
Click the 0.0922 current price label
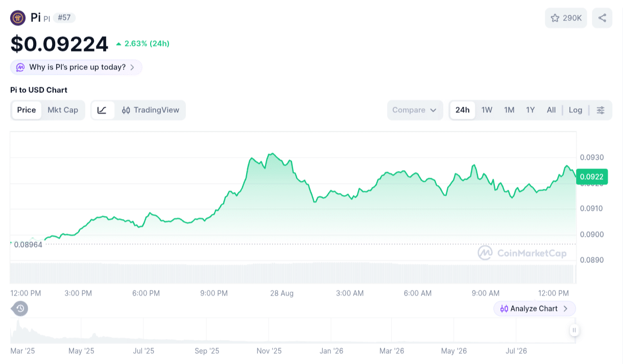click(x=592, y=177)
